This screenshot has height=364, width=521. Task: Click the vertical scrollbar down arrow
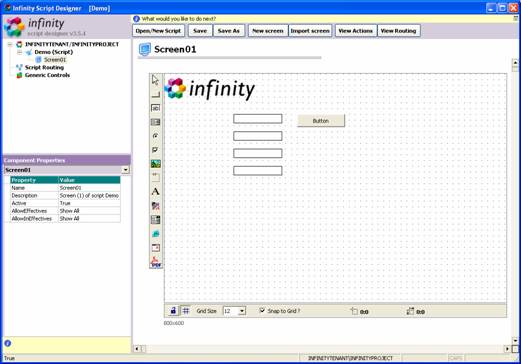[515, 341]
